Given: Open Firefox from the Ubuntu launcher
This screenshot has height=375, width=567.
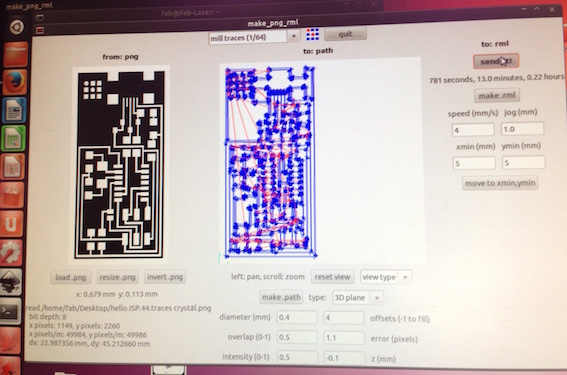Looking at the screenshot, I should [15, 82].
